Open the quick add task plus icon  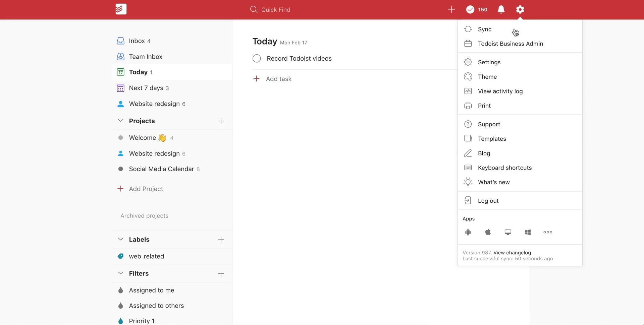point(451,9)
